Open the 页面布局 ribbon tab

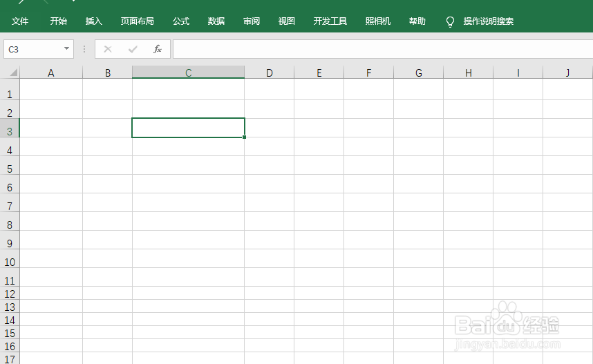(138, 21)
